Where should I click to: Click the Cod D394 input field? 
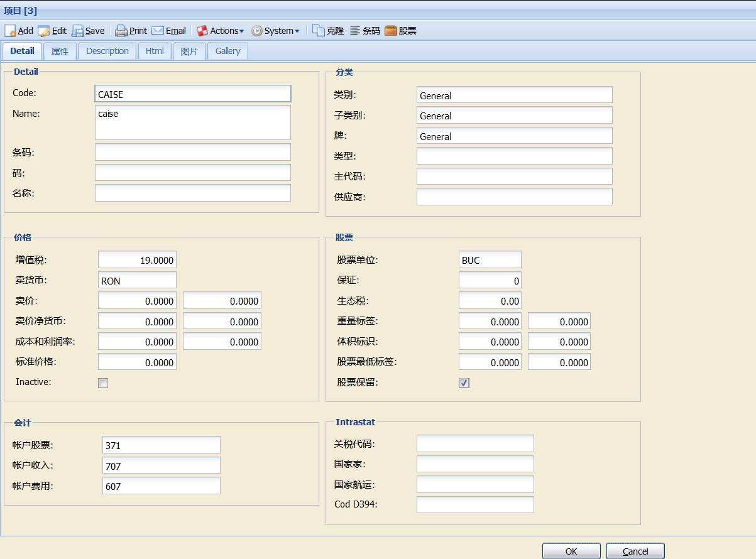(475, 504)
